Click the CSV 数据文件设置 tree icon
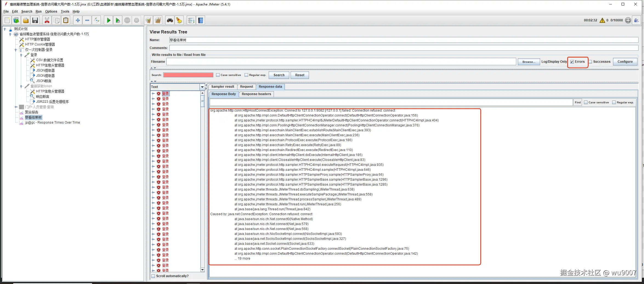Screen dimensions: 644x284 33,60
